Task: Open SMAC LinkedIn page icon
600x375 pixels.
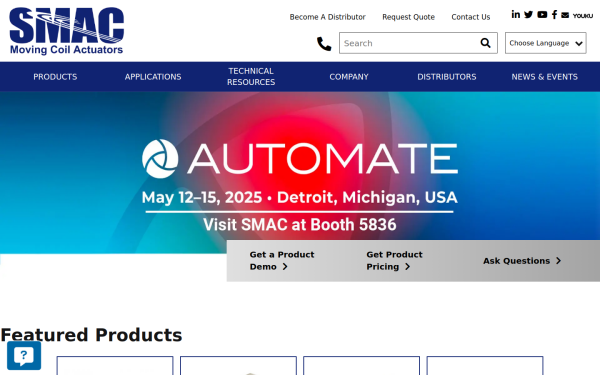Action: tap(515, 15)
